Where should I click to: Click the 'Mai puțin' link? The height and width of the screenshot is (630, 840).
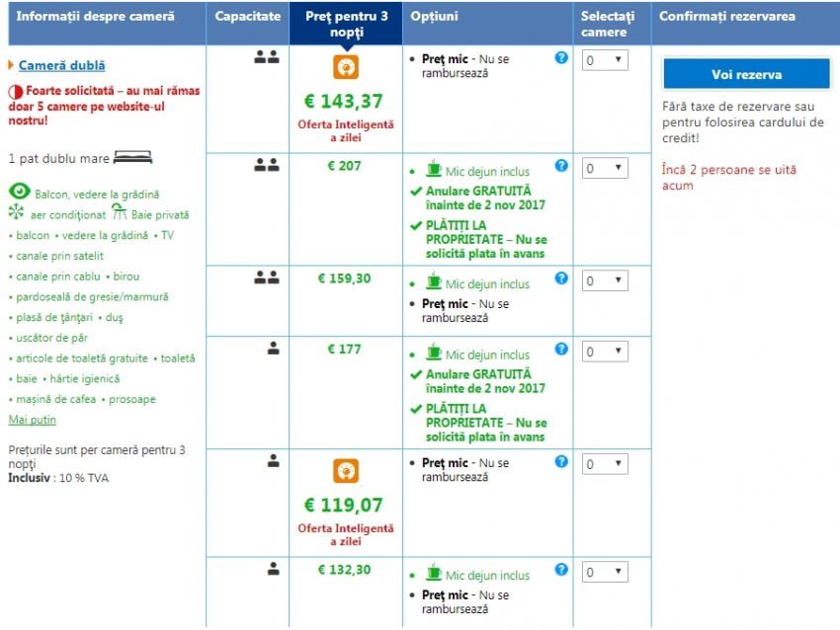pos(33,420)
